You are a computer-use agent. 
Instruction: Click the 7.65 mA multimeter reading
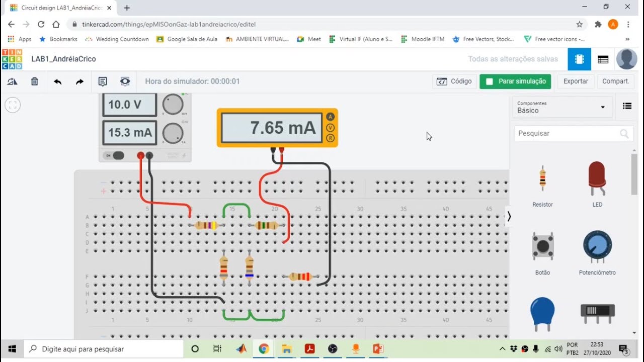pos(271,128)
